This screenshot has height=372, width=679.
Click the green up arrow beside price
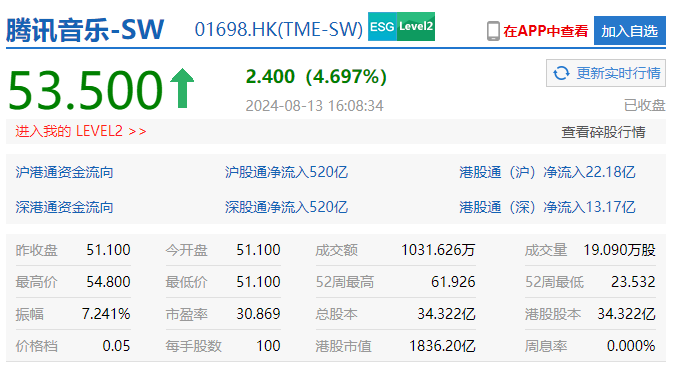[x=182, y=88]
